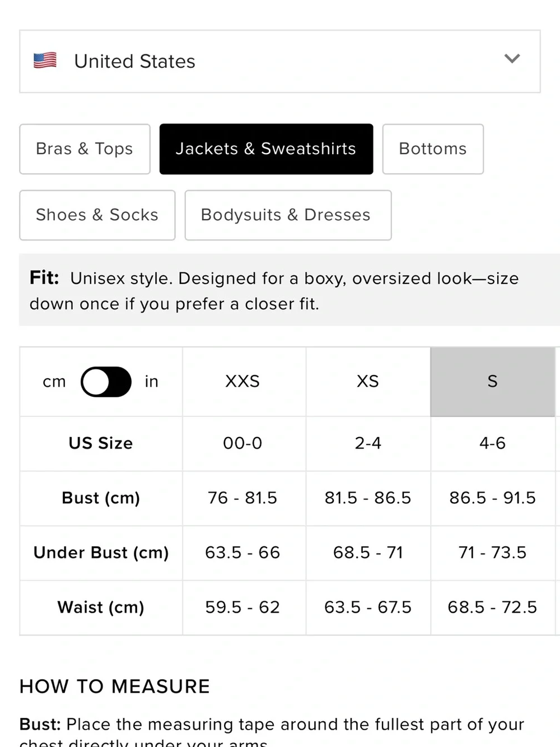Click the US Size row label
560x747 pixels.
(101, 443)
